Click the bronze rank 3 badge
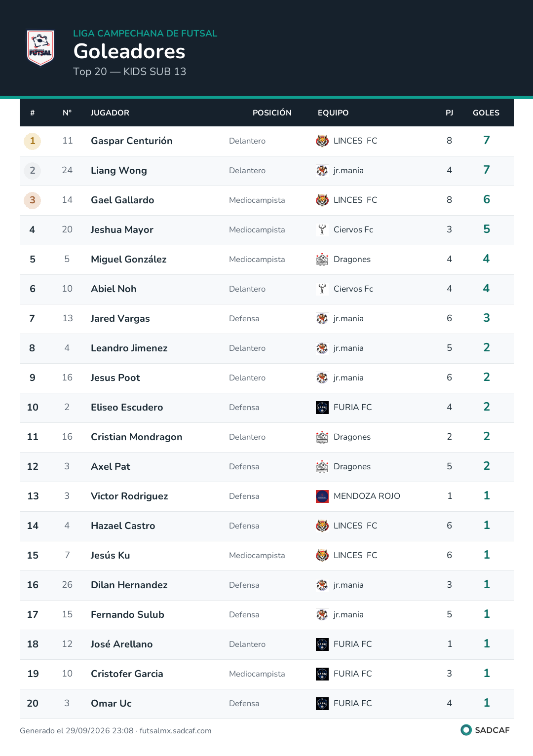 tap(33, 200)
